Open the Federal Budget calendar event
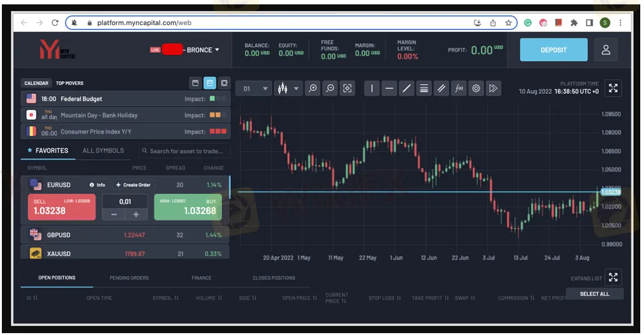This screenshot has width=644, height=335. (x=125, y=99)
